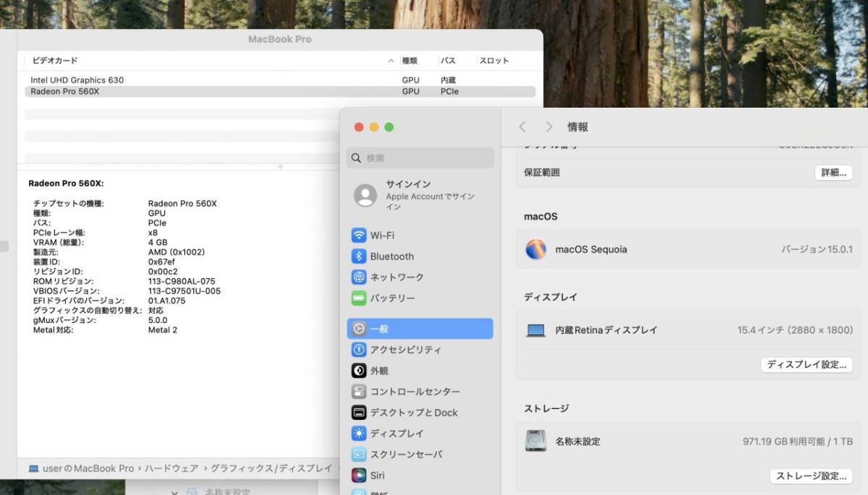Click the 詳細... button for 保証範囲
868x495 pixels.
pos(833,173)
